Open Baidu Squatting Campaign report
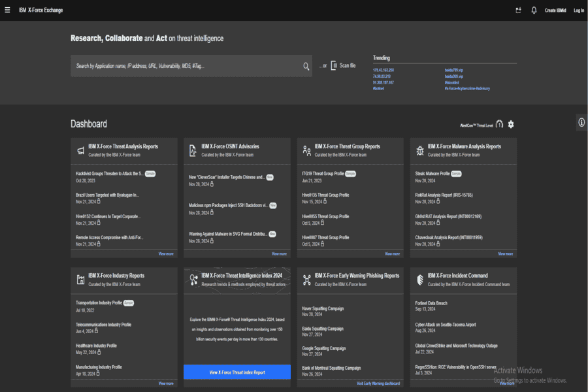This screenshot has height=392, width=588. pyautogui.click(x=323, y=329)
